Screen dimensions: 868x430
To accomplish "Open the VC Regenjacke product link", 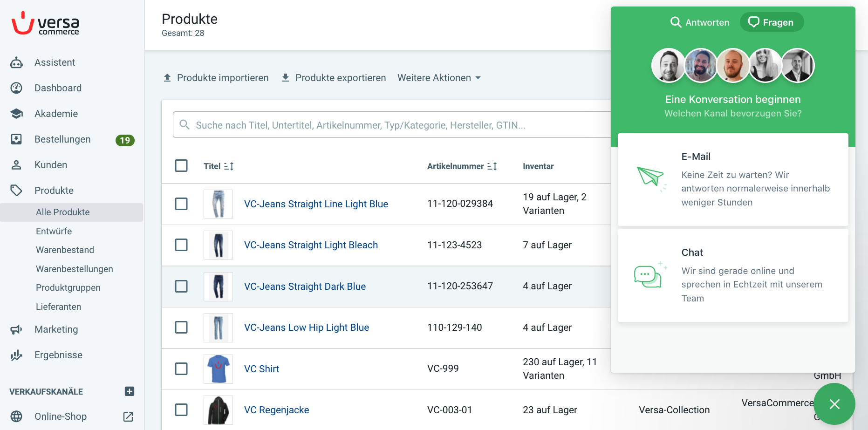I will coord(277,410).
